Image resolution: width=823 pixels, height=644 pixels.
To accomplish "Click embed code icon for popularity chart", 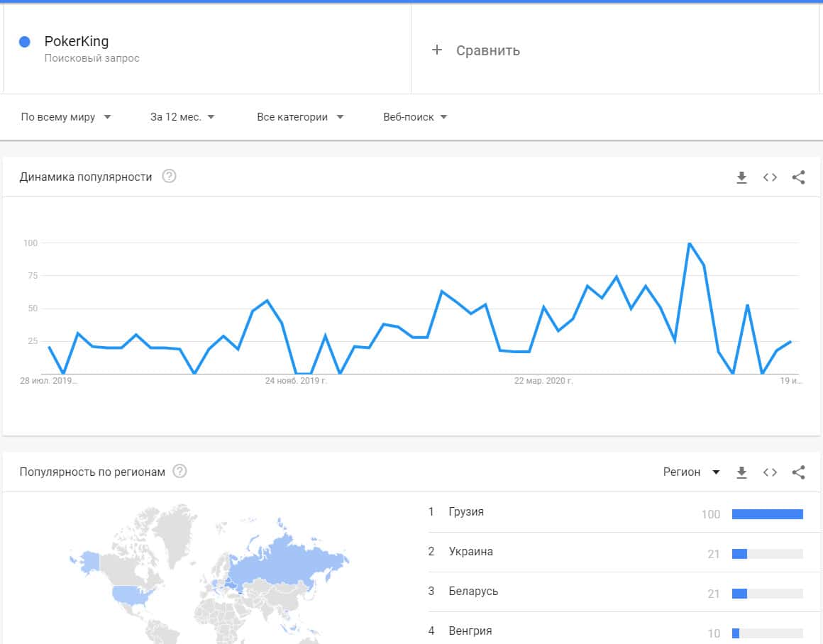I will [770, 177].
